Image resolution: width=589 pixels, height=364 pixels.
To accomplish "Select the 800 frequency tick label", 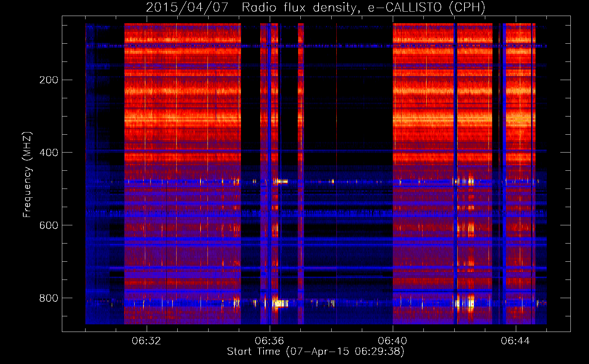I will tap(49, 298).
